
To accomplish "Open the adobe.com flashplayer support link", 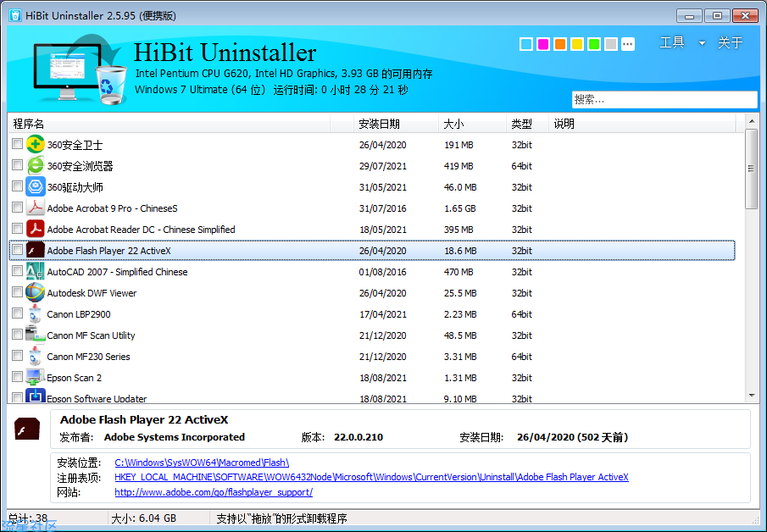I will coord(214,492).
